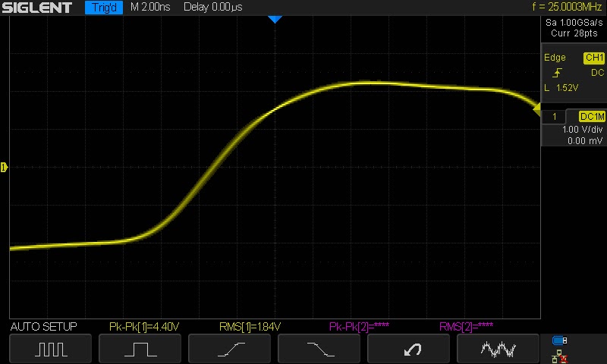Click the Pk-Pk[2]=**** measurement

click(x=359, y=327)
